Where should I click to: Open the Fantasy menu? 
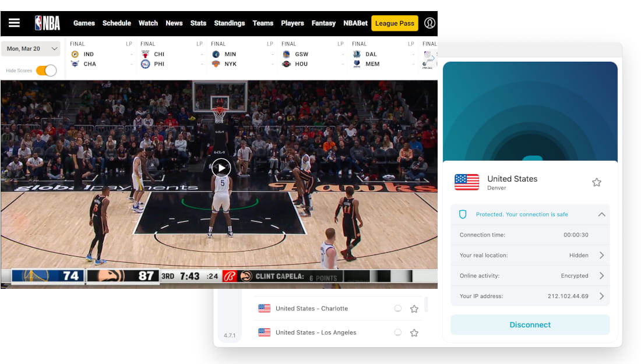[x=323, y=23]
